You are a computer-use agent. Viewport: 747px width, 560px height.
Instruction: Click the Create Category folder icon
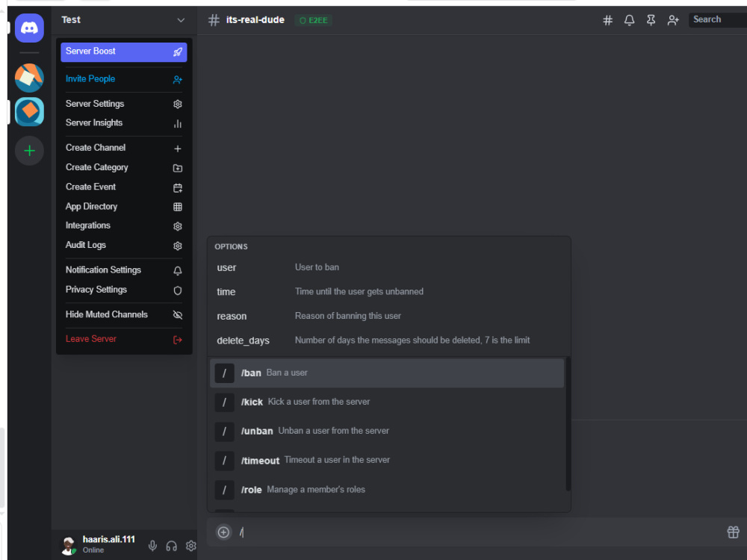[x=177, y=168]
